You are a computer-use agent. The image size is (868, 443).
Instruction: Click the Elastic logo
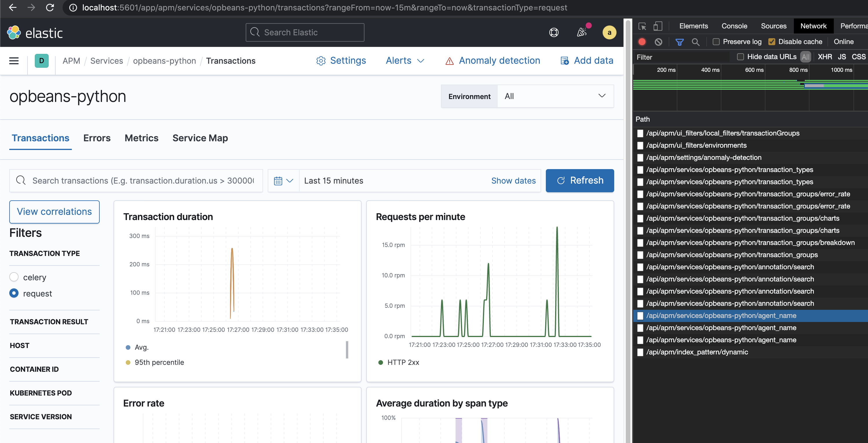point(35,33)
